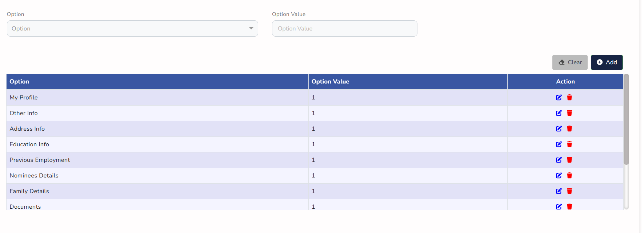Edit the Previous Employment entry
This screenshot has height=233, width=644.
point(559,160)
